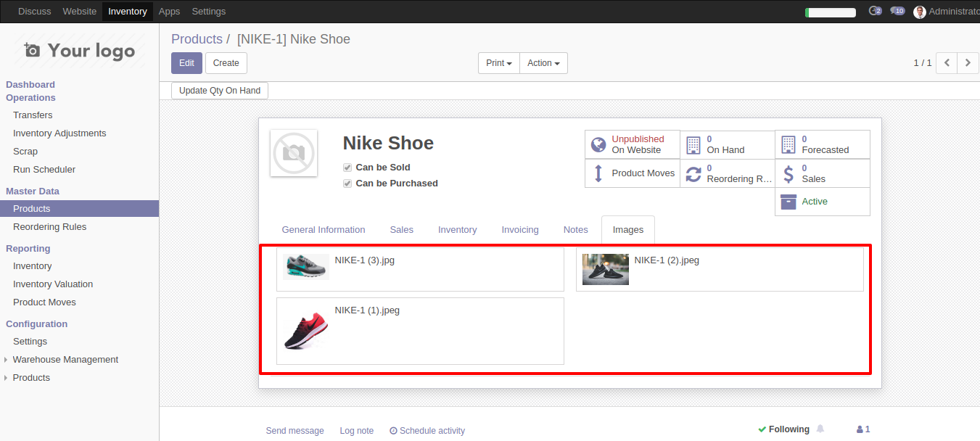Open the Print dropdown
The image size is (980, 441).
[499, 63]
